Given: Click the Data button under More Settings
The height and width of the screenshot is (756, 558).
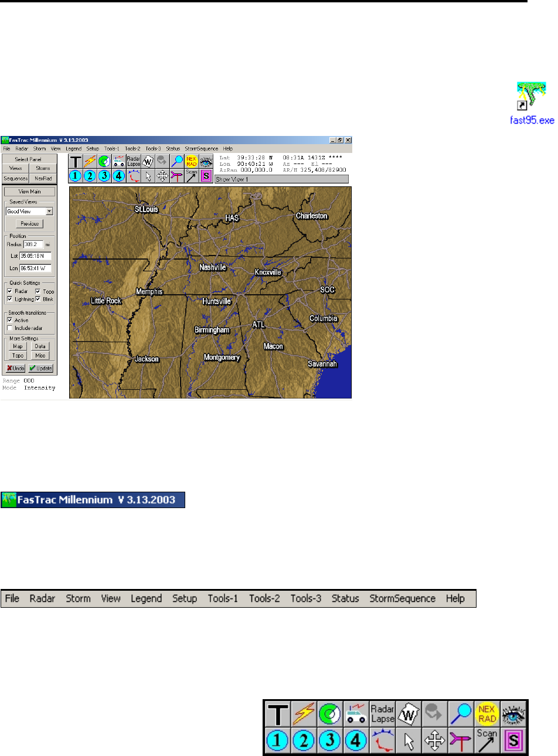Looking at the screenshot, I should point(40,346).
